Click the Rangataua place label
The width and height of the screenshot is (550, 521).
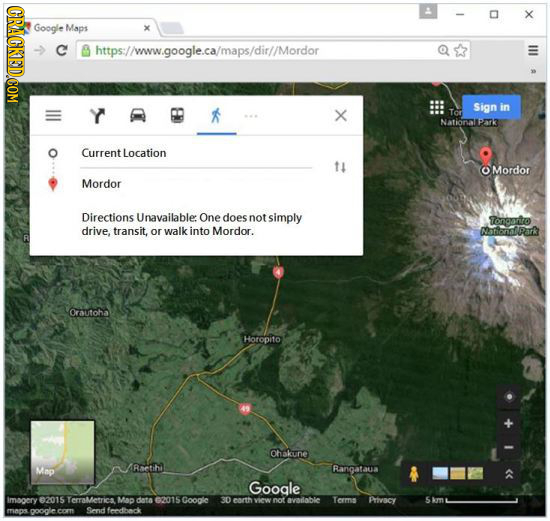355,469
